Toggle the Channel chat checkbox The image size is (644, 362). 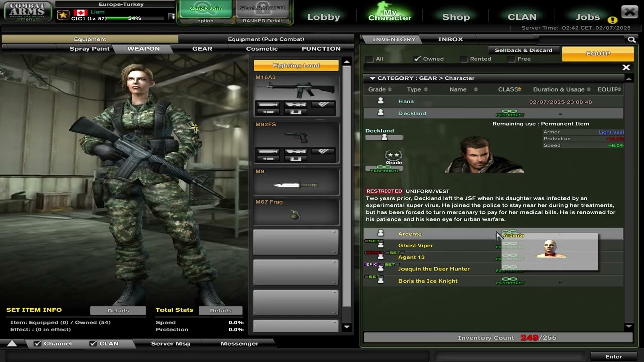pos(37,344)
